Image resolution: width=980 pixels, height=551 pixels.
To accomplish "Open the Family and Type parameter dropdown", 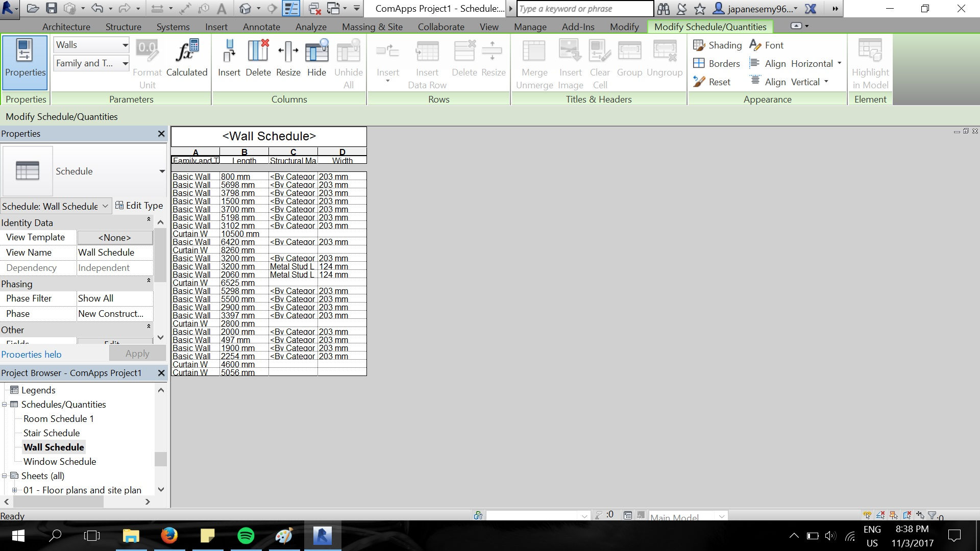I will (x=91, y=63).
